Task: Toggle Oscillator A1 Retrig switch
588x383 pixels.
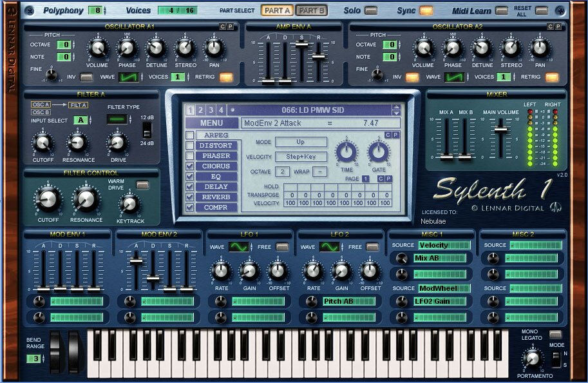Action: [226, 77]
